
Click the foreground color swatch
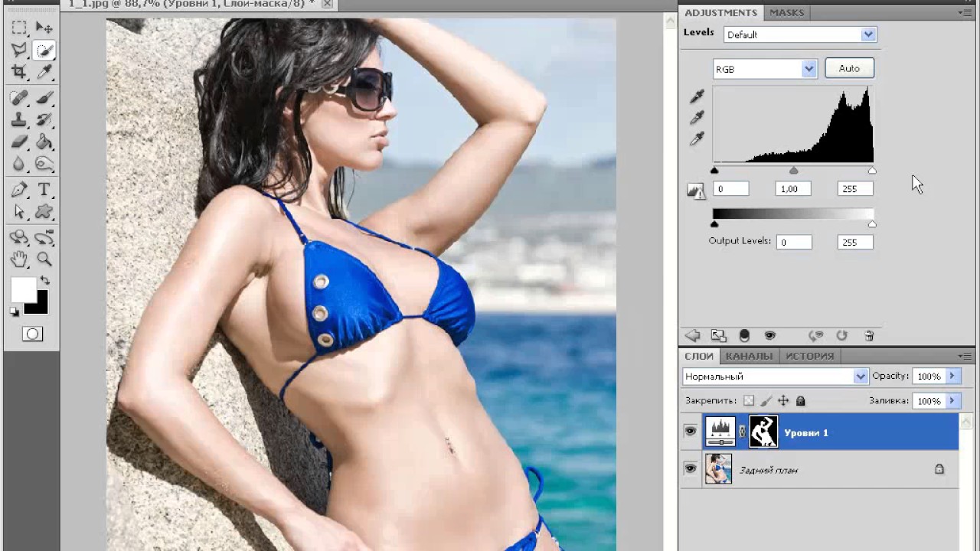click(x=23, y=290)
